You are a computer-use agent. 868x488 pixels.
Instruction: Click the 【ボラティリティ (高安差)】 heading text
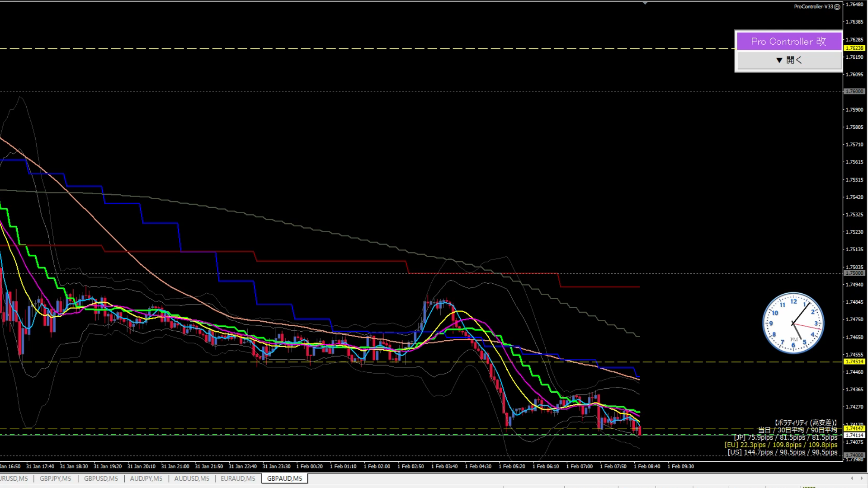[x=805, y=422]
